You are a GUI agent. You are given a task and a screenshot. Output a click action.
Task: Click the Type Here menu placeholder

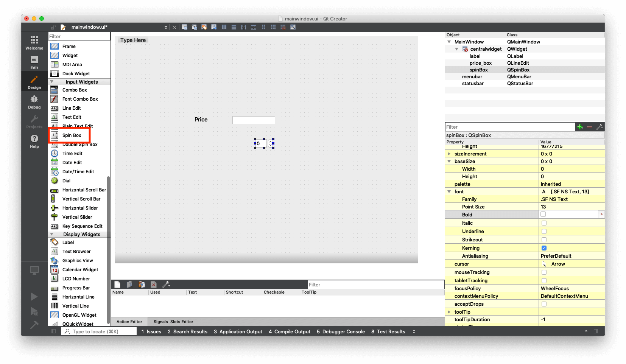[x=133, y=40]
